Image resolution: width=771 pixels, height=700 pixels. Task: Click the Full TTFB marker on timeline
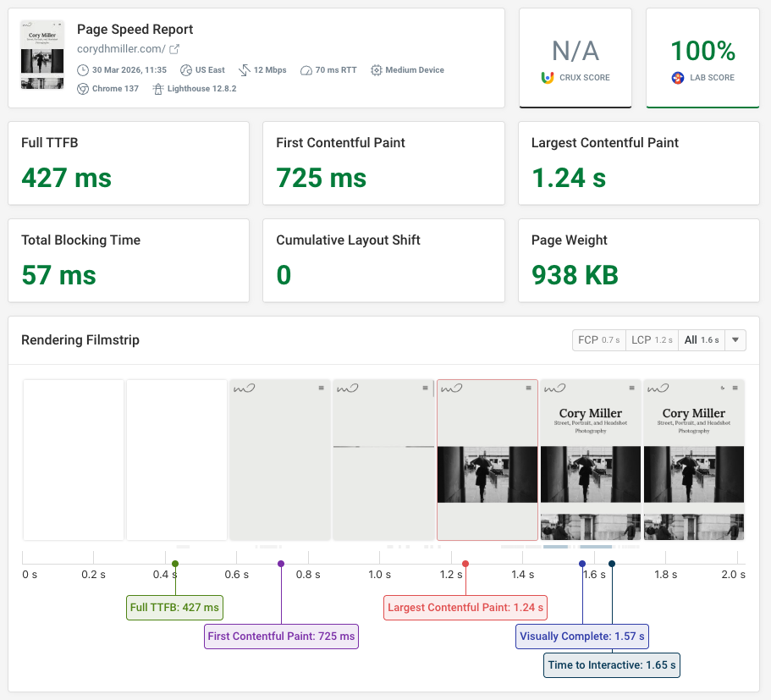[174, 563]
